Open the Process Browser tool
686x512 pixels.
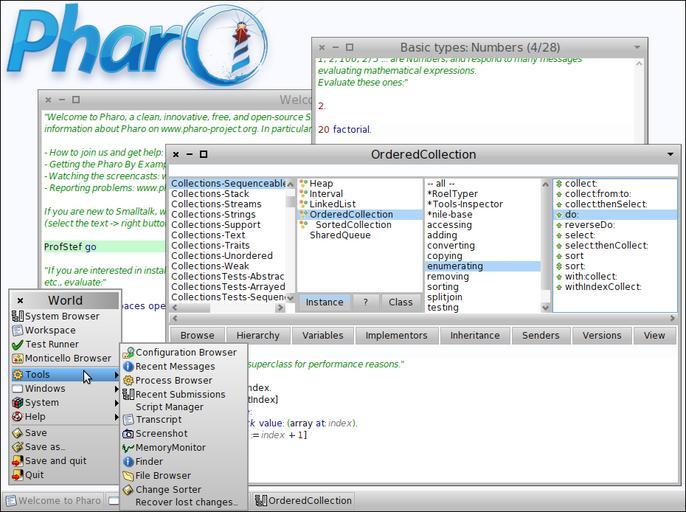(173, 380)
